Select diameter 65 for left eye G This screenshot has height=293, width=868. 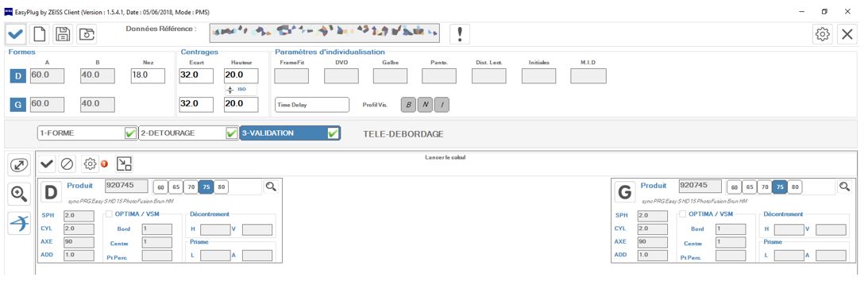pyautogui.click(x=750, y=187)
